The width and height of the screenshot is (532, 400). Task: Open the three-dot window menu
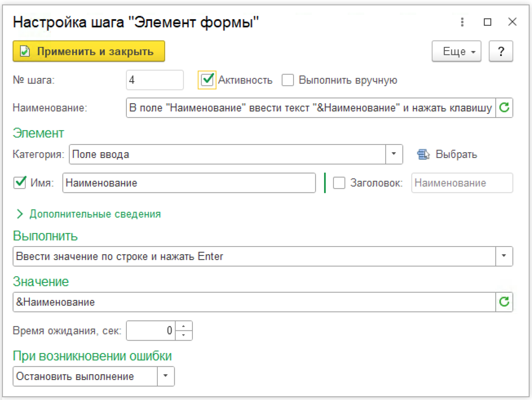pyautogui.click(x=462, y=22)
